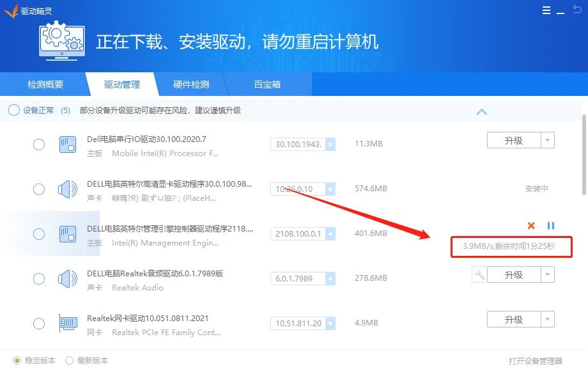Switch to 检测概要 tab
Viewport: 588px width, 371px height.
coord(45,84)
